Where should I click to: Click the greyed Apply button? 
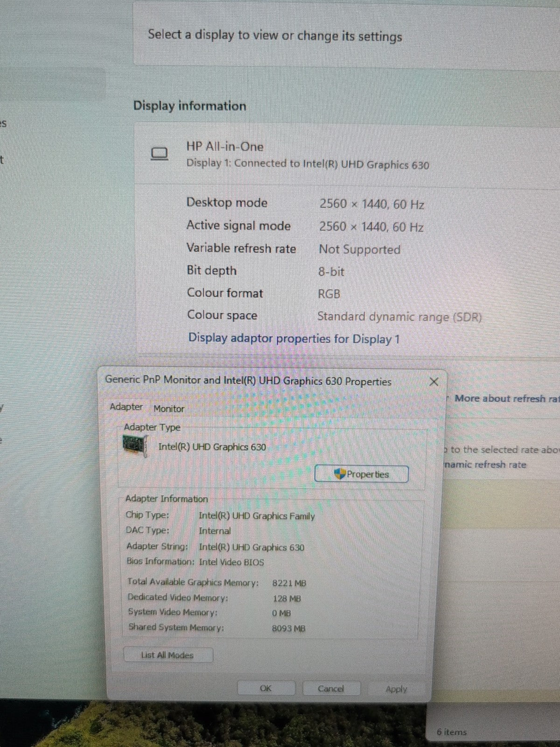(x=396, y=689)
